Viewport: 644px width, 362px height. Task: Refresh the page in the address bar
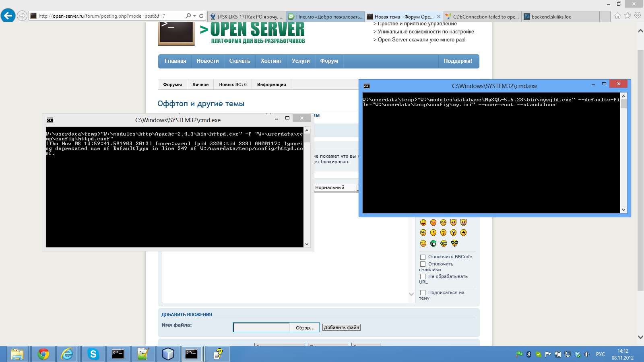(x=201, y=16)
